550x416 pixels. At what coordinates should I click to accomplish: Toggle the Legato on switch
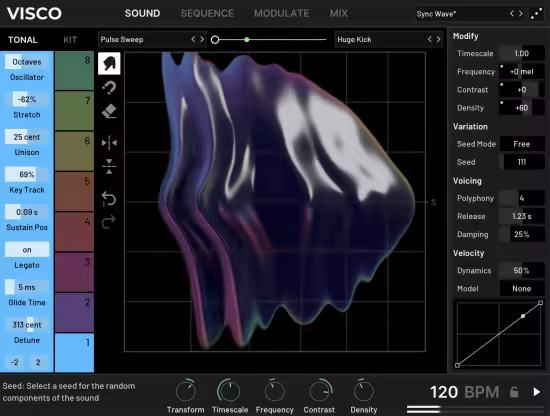27,250
